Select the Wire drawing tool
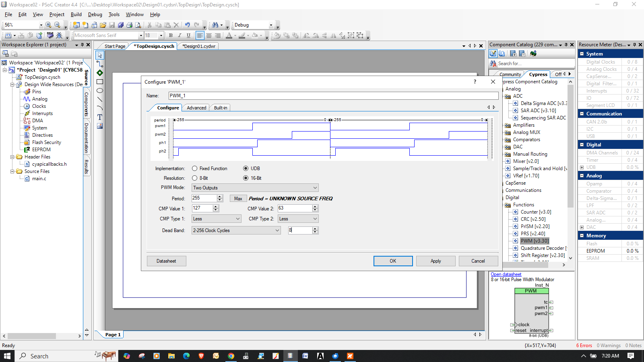This screenshot has height=362, width=644. click(100, 64)
